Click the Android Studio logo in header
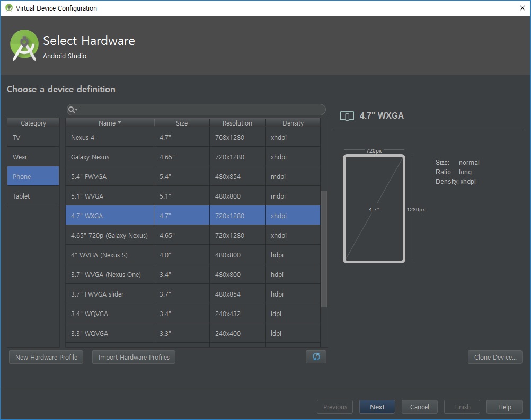 pos(24,46)
